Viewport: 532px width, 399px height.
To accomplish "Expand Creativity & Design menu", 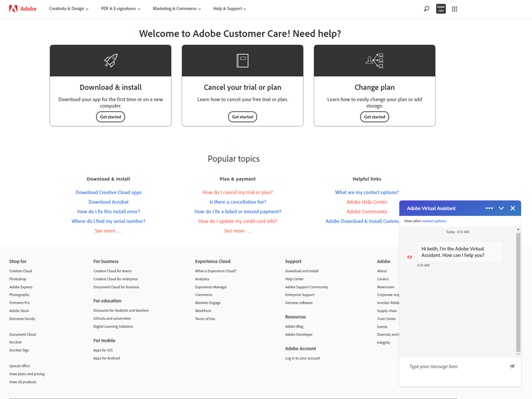I will pyautogui.click(x=69, y=9).
